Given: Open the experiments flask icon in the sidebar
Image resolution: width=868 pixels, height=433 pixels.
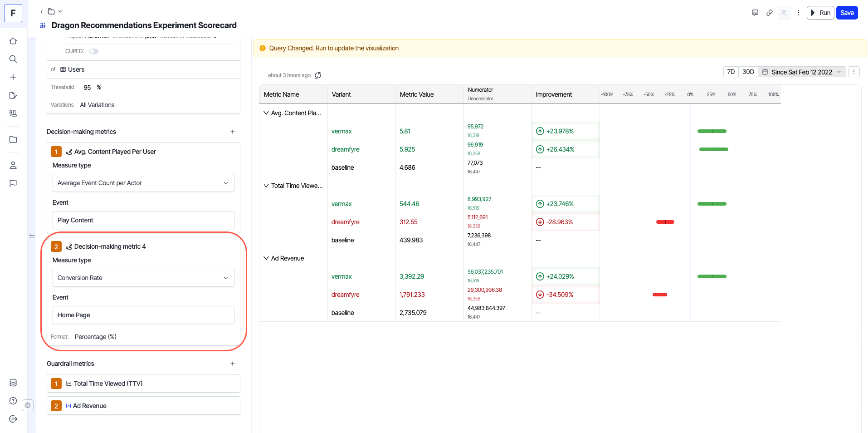Looking at the screenshot, I should (x=13, y=113).
